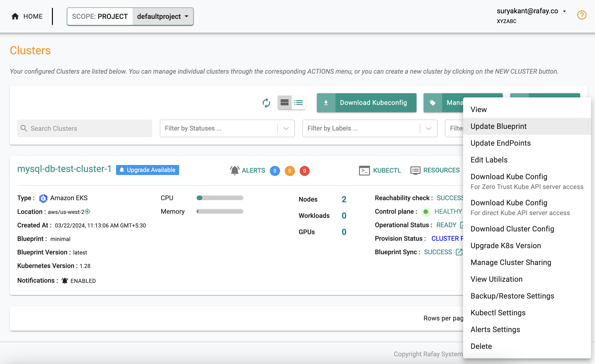Viewport: 595px width, 364px height.
Task: Click the KUBECTL link
Action: pyautogui.click(x=387, y=170)
